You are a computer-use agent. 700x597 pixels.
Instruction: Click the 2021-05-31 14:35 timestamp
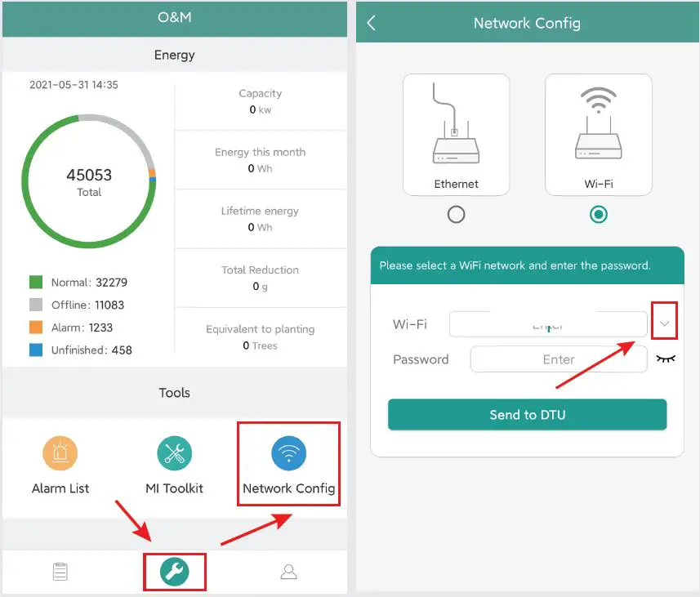click(x=74, y=85)
